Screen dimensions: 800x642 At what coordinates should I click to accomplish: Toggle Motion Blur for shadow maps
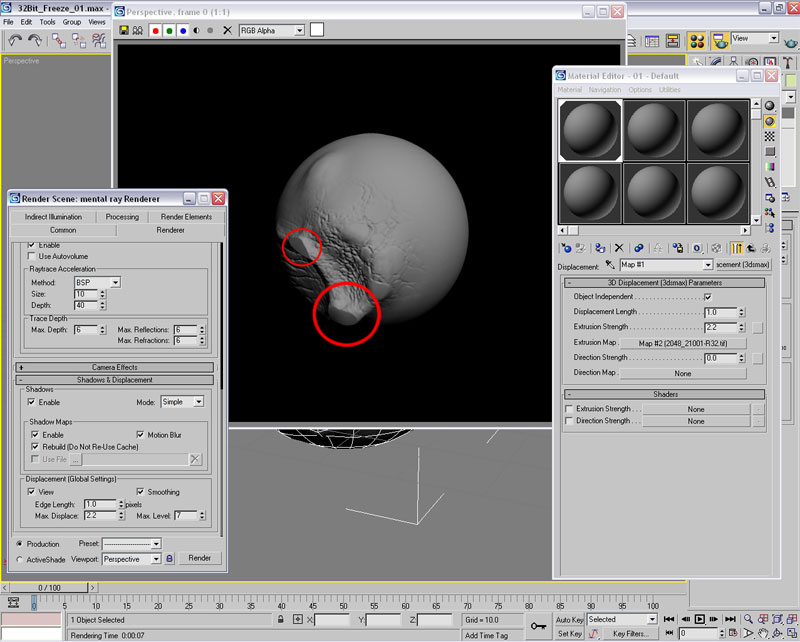tap(140, 435)
